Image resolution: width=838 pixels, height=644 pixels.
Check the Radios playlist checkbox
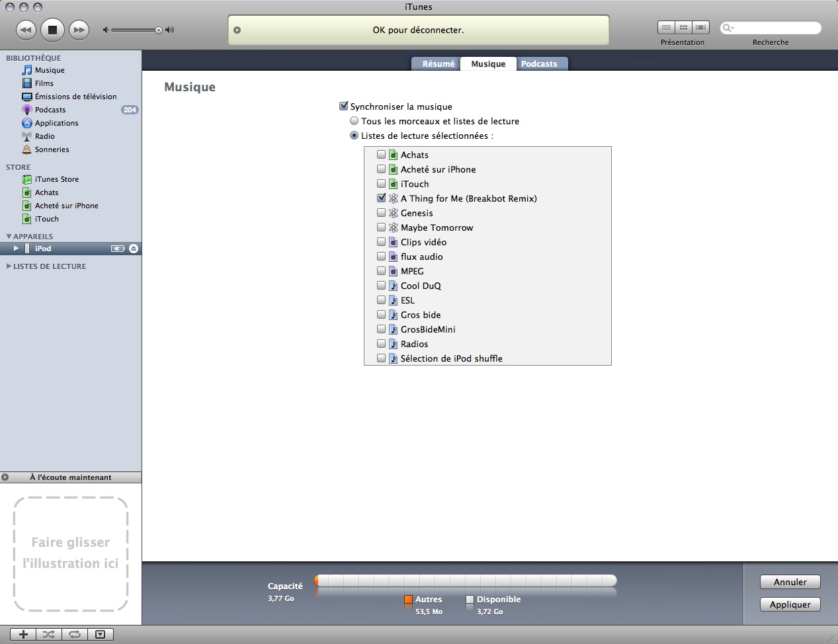381,343
